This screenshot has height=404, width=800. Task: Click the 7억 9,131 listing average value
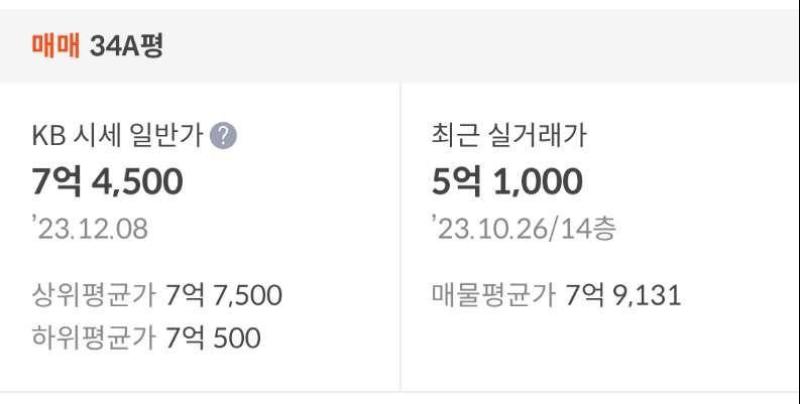coord(623,296)
